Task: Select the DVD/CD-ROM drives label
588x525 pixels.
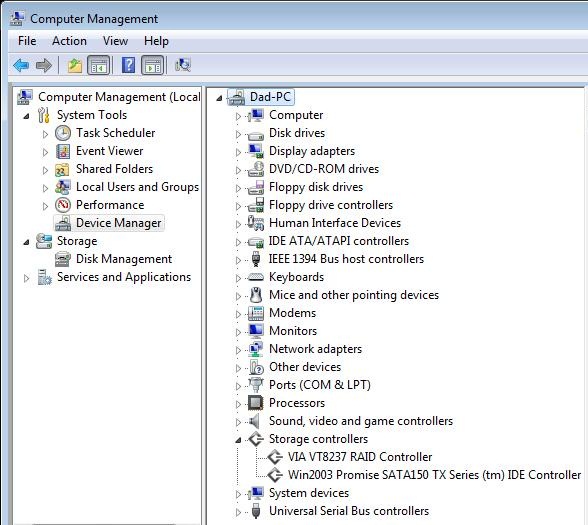Action: (324, 169)
